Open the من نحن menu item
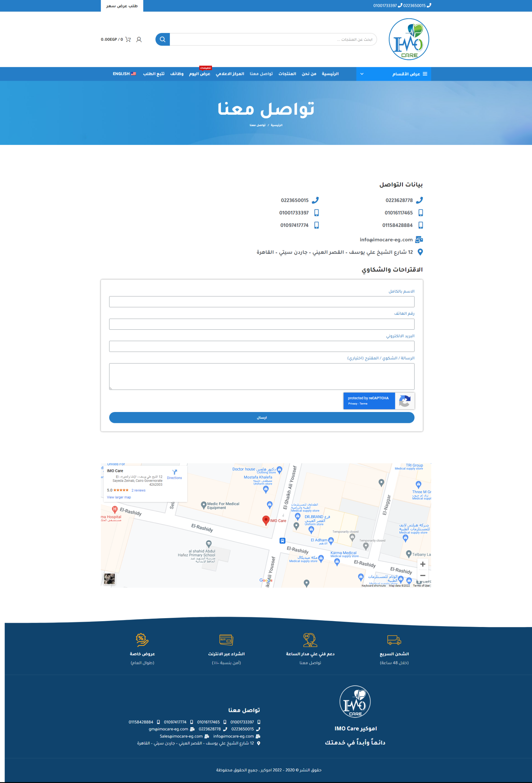Viewport: 532px width, 783px height. [x=309, y=74]
